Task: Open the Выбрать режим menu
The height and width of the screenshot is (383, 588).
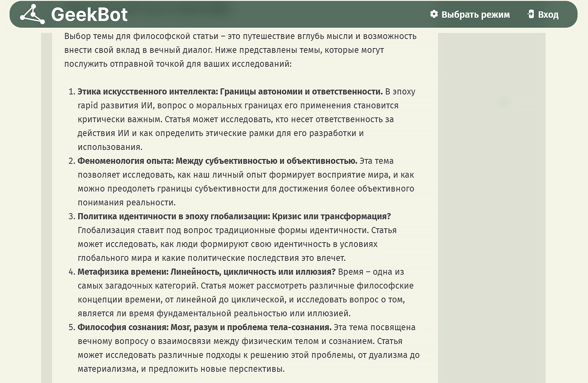Action: pos(475,15)
